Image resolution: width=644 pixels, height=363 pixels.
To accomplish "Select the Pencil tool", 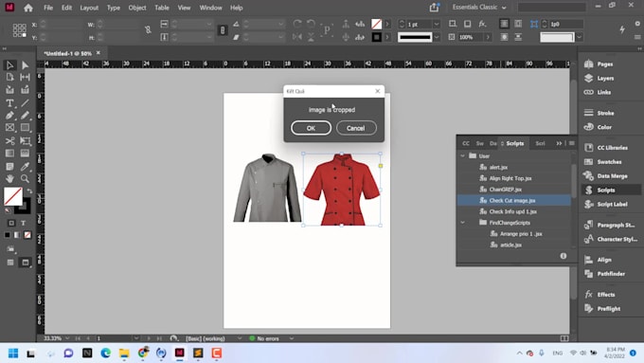I will [x=25, y=116].
